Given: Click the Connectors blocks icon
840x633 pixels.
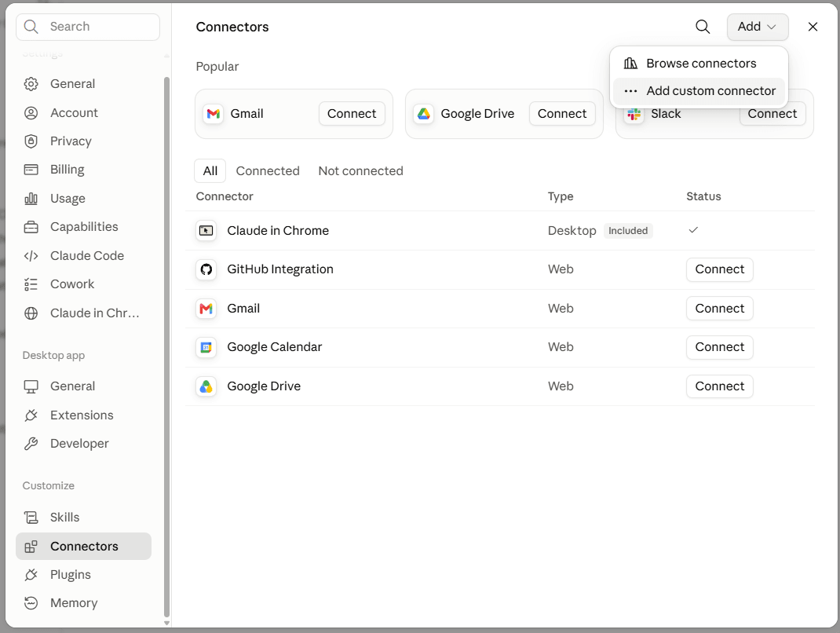Looking at the screenshot, I should click(31, 547).
